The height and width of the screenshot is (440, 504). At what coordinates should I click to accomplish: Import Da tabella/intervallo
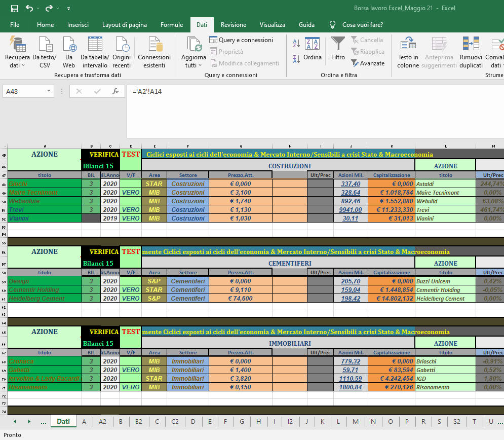[95, 52]
